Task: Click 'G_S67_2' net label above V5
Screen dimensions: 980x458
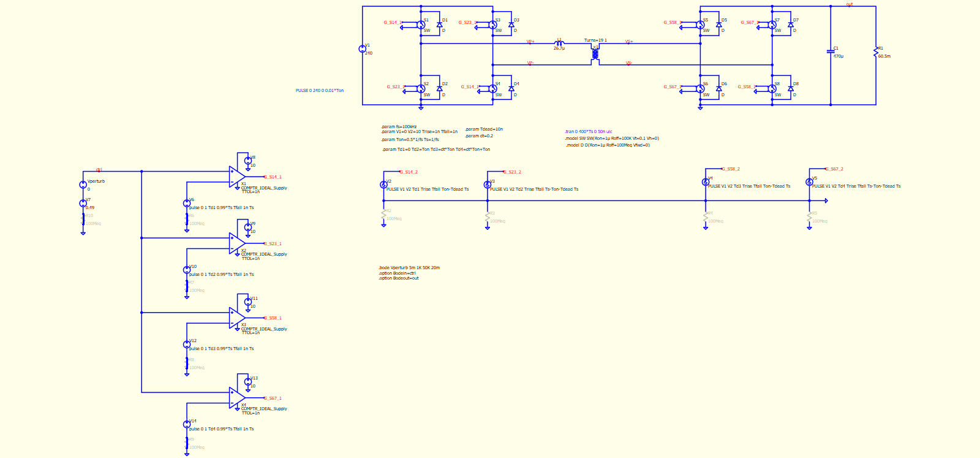Action: 835,169
